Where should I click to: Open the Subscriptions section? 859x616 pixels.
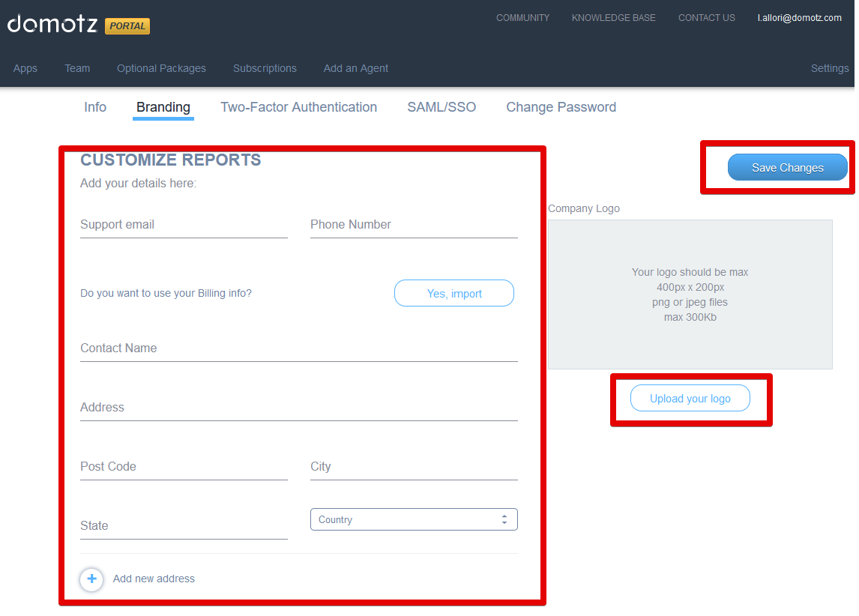(265, 68)
